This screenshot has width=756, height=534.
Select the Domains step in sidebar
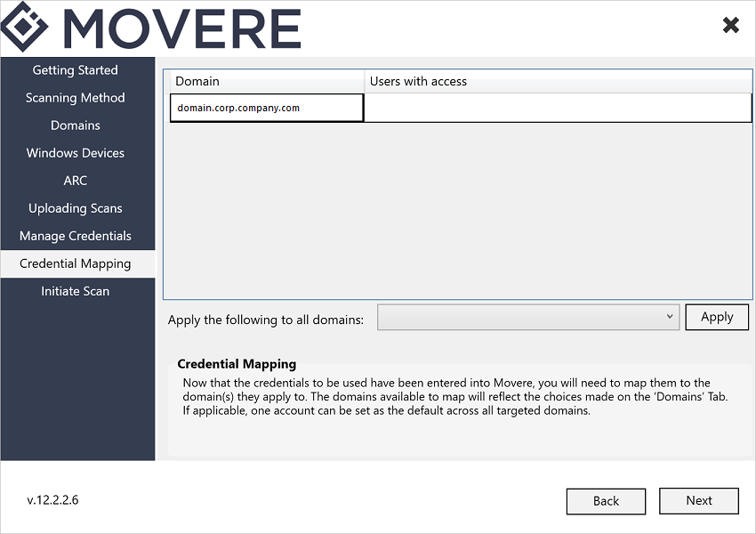coord(76,125)
